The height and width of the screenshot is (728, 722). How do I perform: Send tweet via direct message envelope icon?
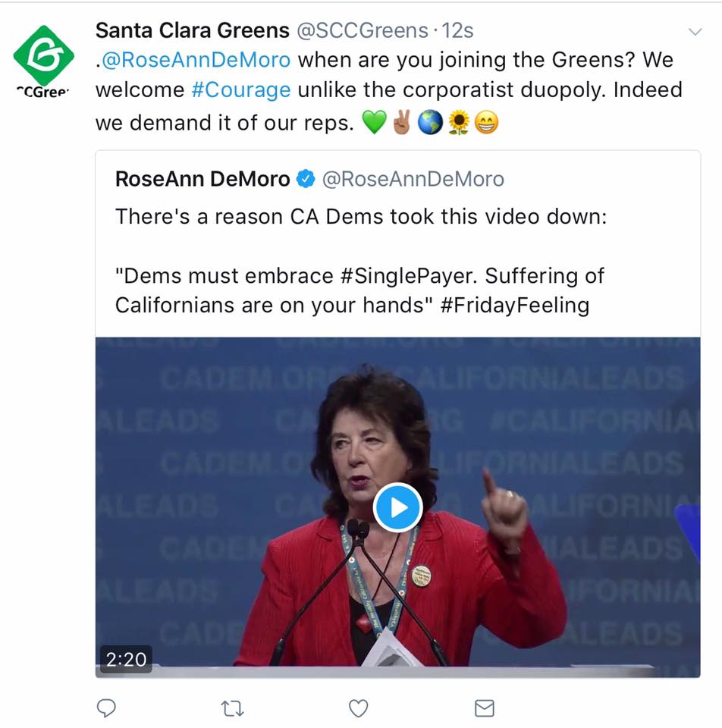point(484,708)
